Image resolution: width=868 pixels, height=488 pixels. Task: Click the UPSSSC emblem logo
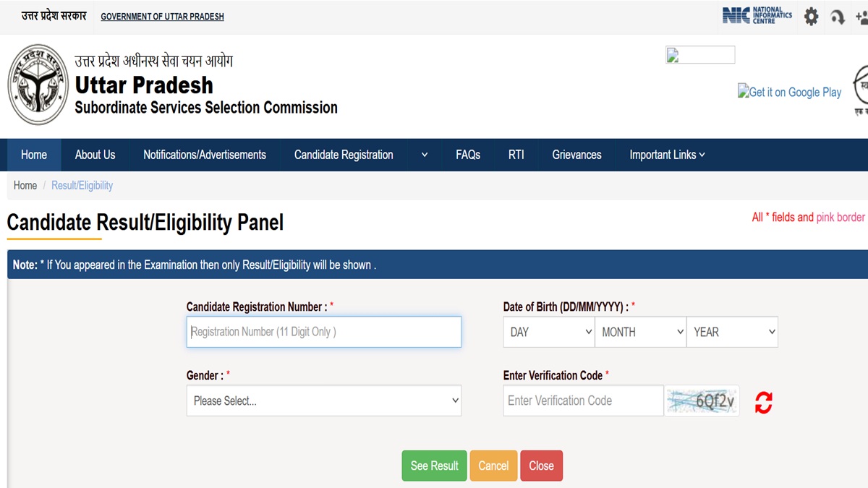click(38, 84)
